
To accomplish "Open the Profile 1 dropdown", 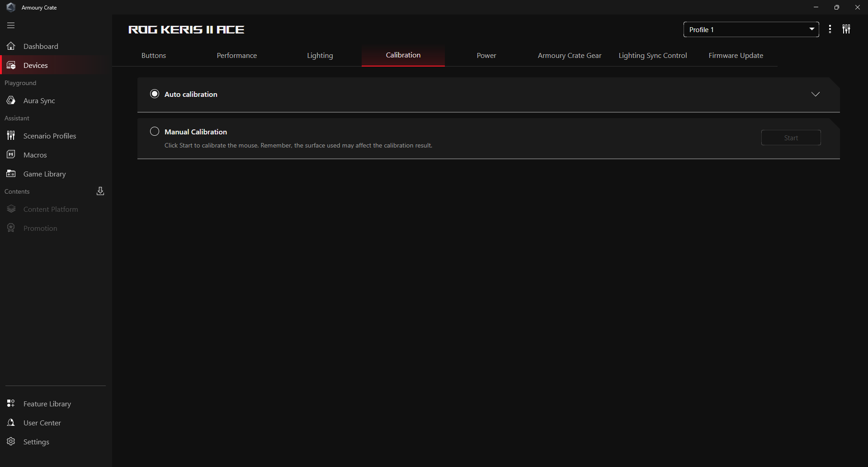I will [751, 29].
